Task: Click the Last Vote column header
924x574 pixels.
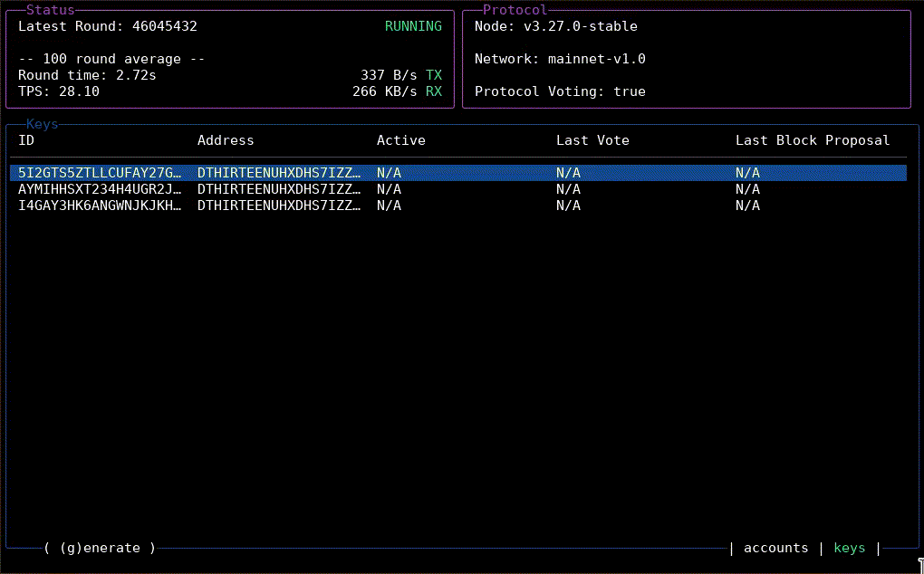Action: coord(592,140)
